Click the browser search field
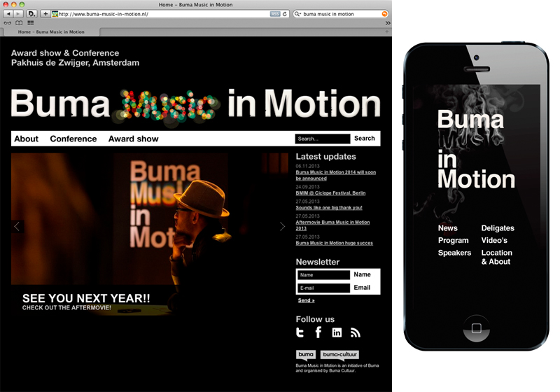This screenshot has width=560, height=392. click(342, 14)
